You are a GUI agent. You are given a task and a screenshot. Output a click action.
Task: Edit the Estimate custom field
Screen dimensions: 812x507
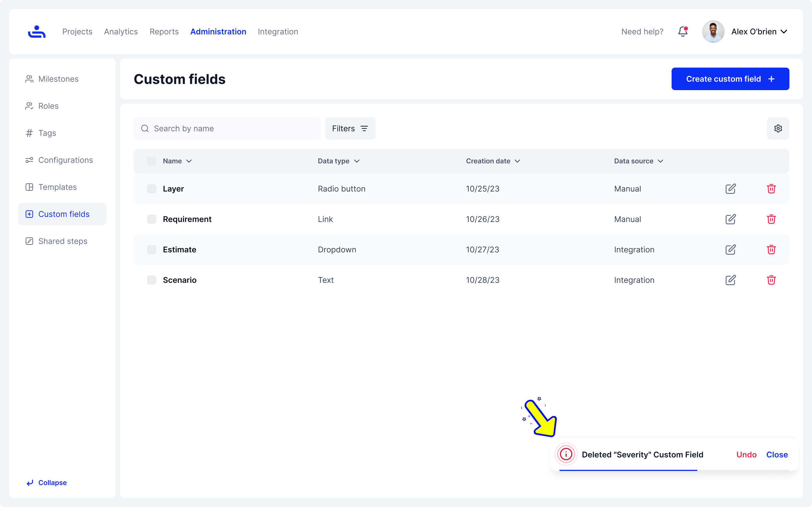tap(731, 250)
